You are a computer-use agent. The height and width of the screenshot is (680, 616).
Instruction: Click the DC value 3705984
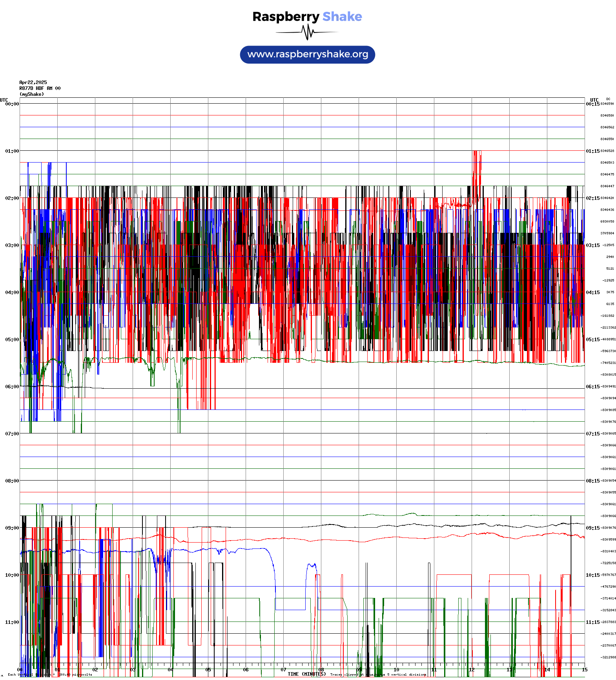coord(607,234)
